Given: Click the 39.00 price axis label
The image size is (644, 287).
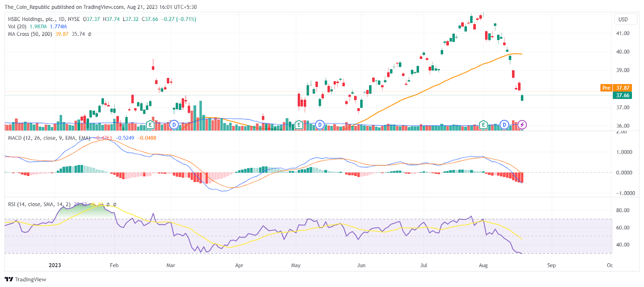Looking at the screenshot, I should pos(623,70).
